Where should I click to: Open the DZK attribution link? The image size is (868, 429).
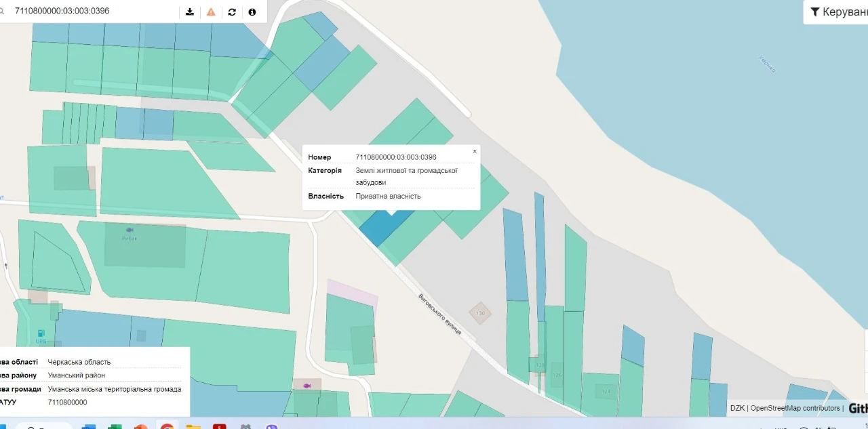coord(737,408)
